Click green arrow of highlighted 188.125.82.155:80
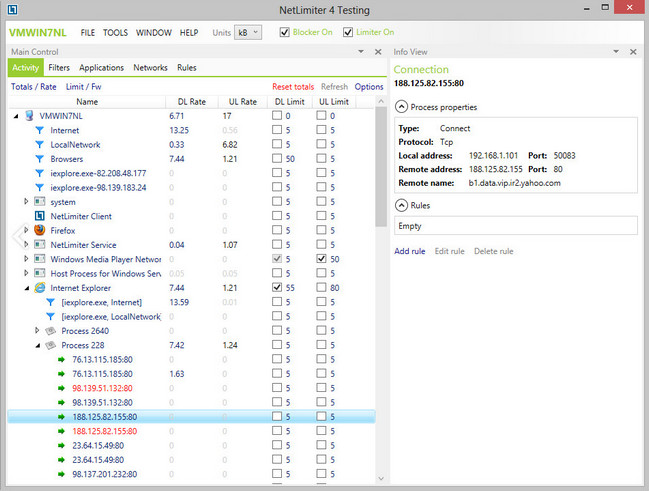 pos(62,417)
